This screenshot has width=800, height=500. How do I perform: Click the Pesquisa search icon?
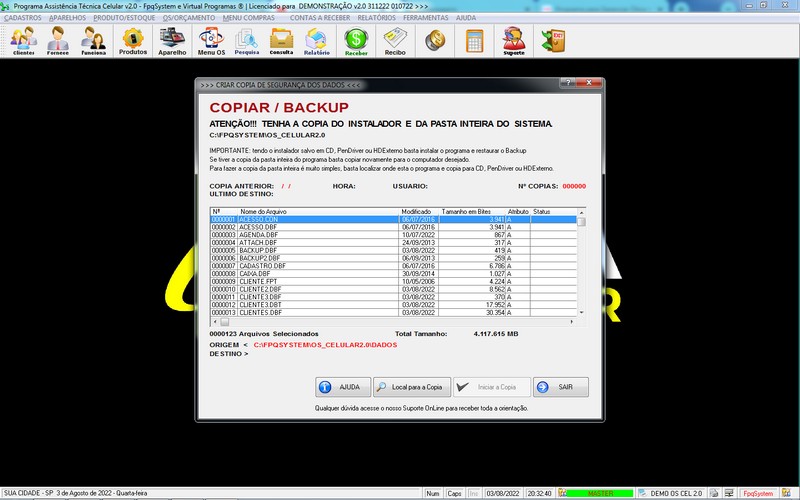246,41
